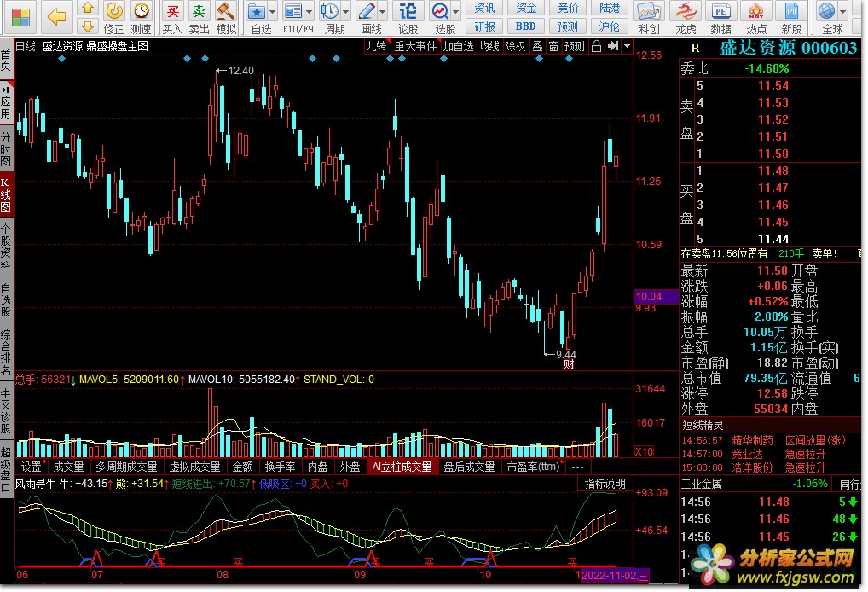Expand the 全球 global dropdown arrow

pos(843,12)
